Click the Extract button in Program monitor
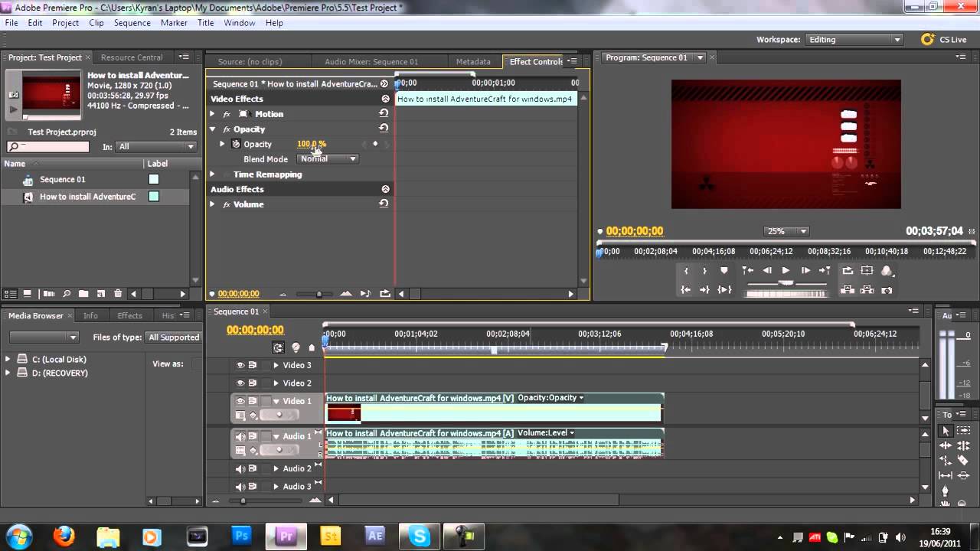The height and width of the screenshot is (551, 980). tap(867, 290)
